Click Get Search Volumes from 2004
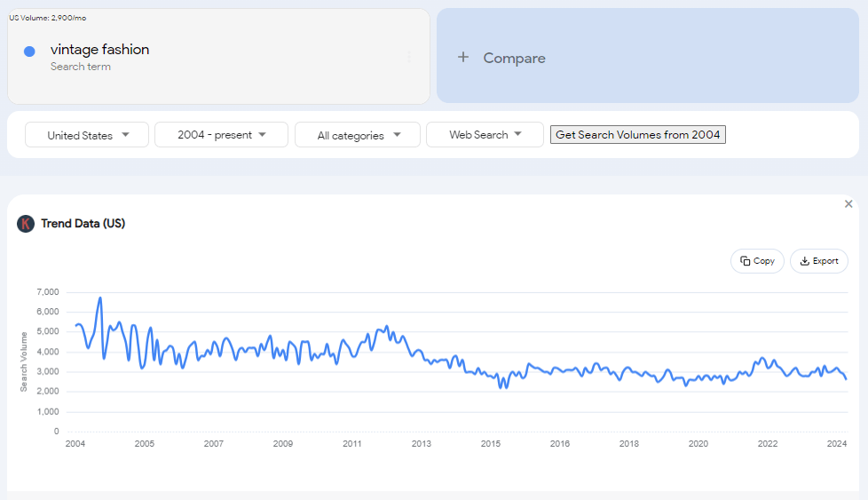 tap(638, 135)
